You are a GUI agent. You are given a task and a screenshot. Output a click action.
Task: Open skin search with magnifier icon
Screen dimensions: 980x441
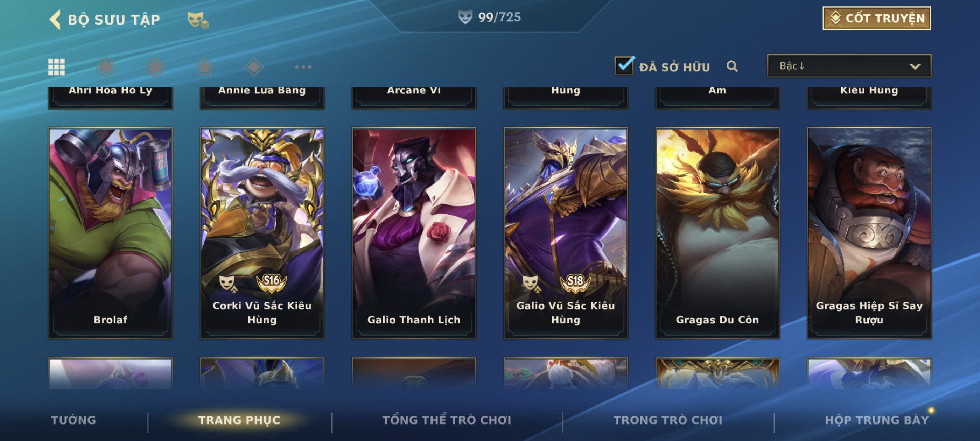[732, 66]
